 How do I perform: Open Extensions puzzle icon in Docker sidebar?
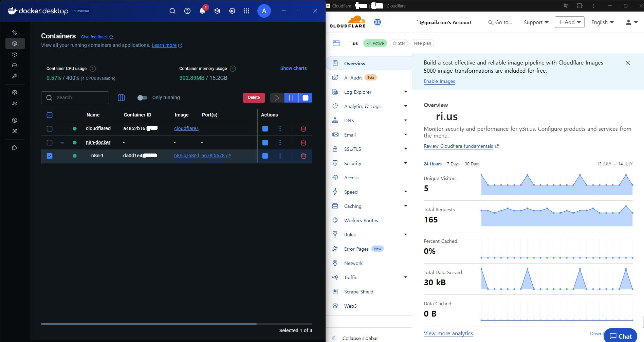coord(15,148)
